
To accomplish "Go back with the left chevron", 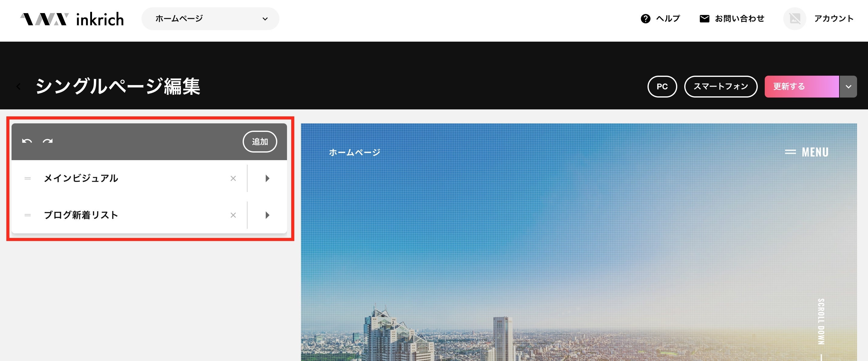I will [x=18, y=87].
